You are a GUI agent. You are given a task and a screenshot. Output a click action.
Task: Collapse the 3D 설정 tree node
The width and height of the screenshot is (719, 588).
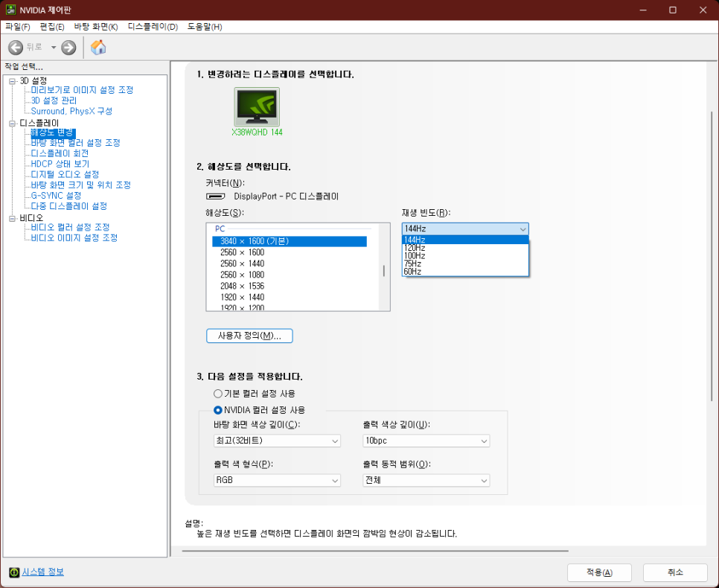coord(13,81)
